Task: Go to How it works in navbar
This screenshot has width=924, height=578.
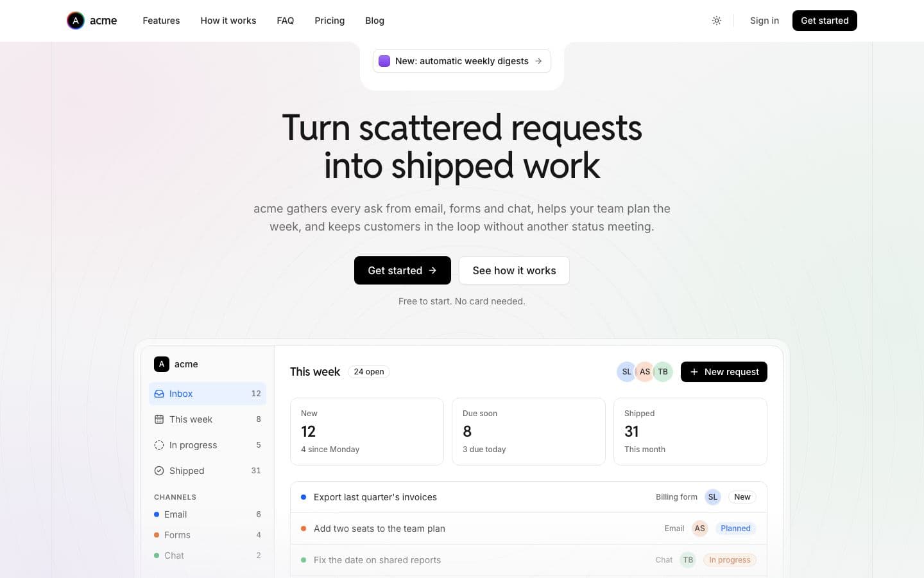Action: point(228,21)
